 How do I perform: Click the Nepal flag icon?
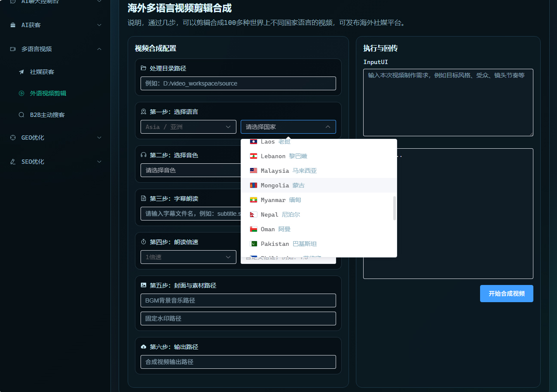coord(254,214)
